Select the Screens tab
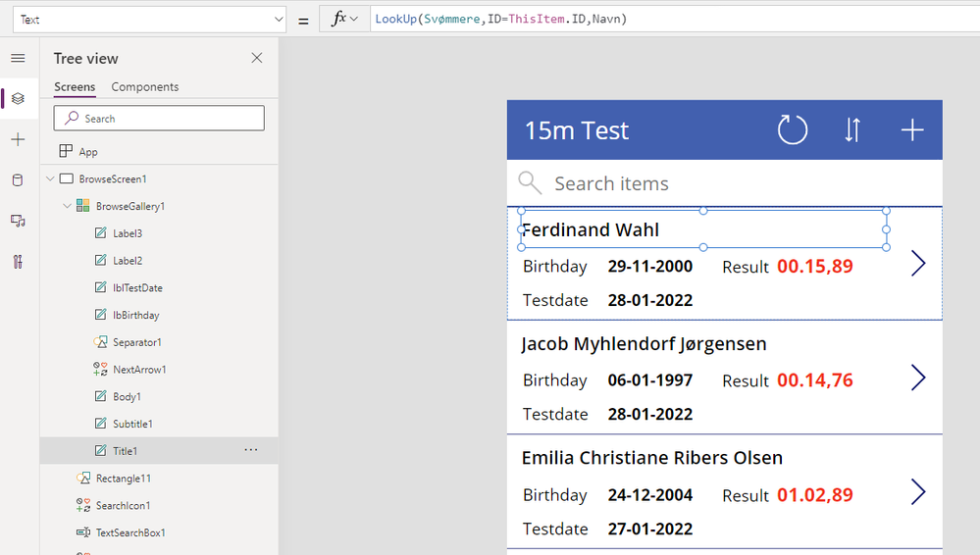This screenshot has width=980, height=555. (x=75, y=87)
